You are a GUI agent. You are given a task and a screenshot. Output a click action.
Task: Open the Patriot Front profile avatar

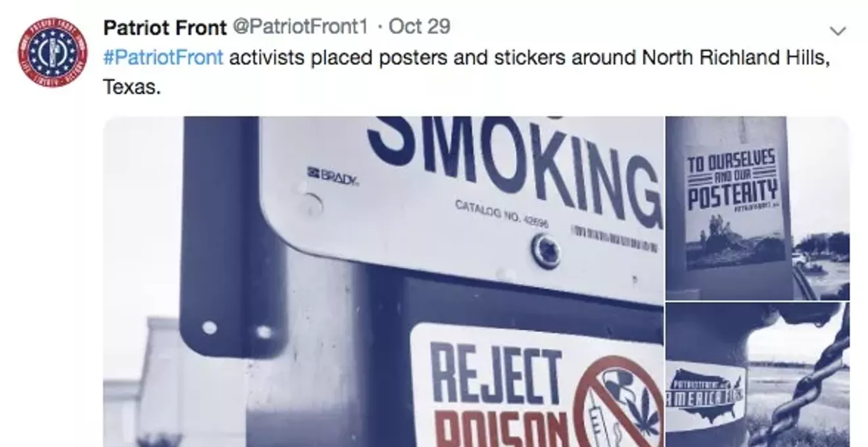52,53
